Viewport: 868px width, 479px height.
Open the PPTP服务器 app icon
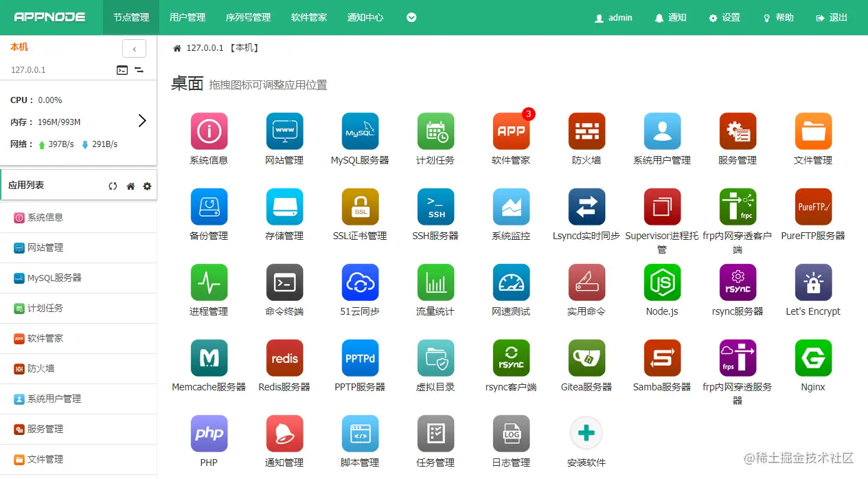(x=360, y=358)
